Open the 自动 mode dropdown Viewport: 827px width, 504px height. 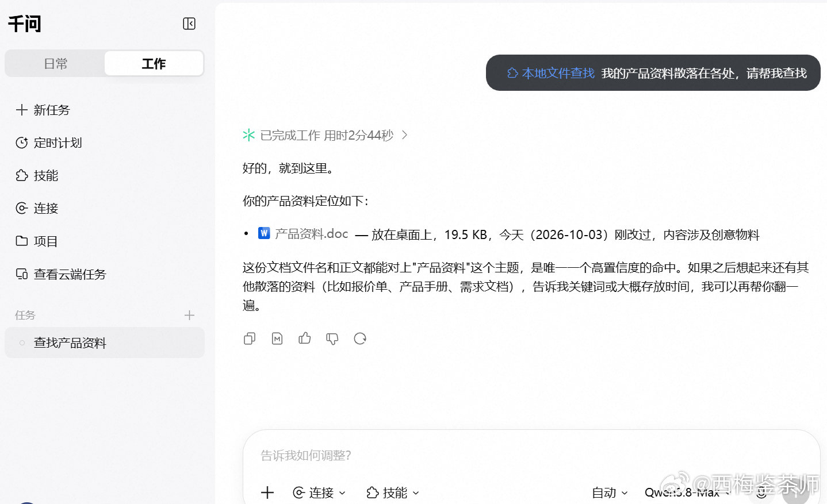coord(610,493)
